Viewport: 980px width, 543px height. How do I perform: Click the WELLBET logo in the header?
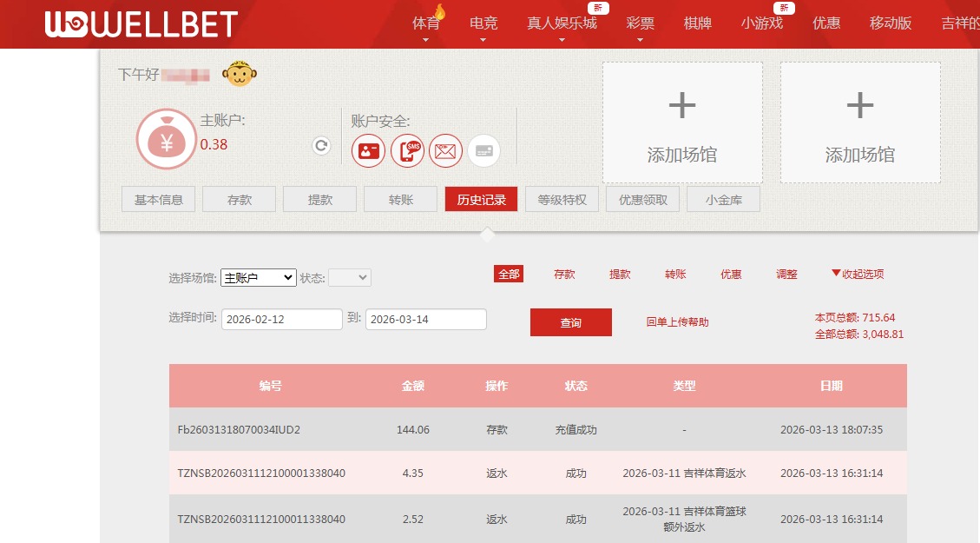point(139,23)
